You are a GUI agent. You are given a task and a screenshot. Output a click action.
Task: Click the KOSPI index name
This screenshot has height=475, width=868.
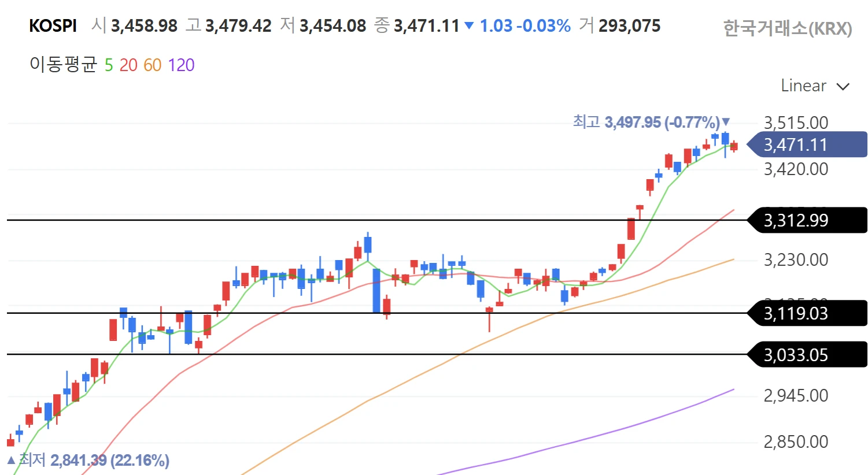click(53, 26)
